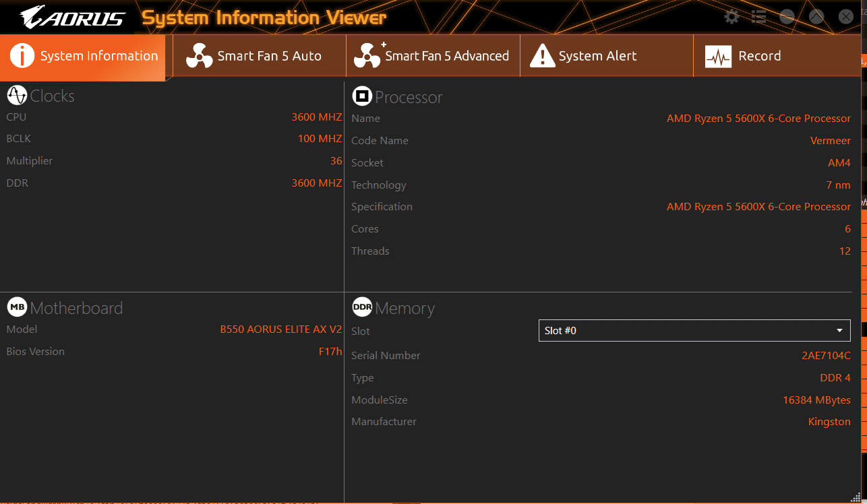Click the Clocks section heading
Viewport: 867px width, 504px height.
(52, 96)
